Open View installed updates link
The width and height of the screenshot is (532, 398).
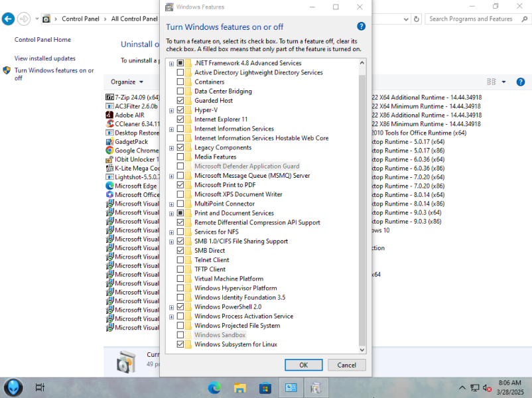[45, 58]
